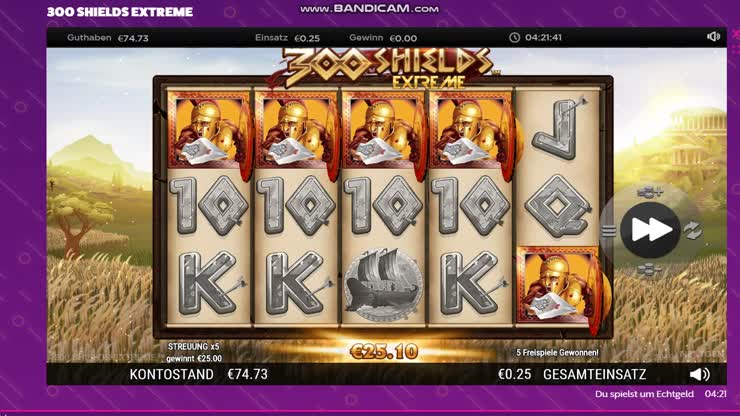Click the Guthaben balance in top bar
Viewport: 740px width, 416px height.
108,38
